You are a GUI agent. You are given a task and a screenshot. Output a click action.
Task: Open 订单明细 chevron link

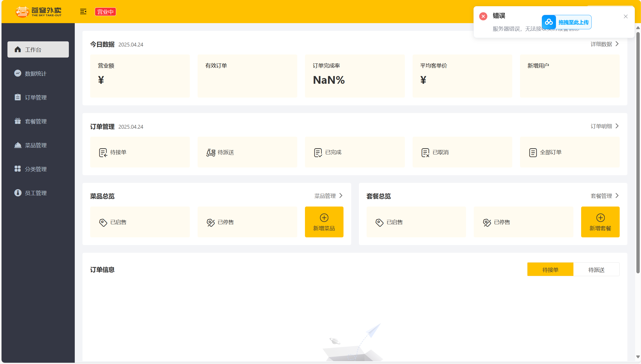pos(604,126)
